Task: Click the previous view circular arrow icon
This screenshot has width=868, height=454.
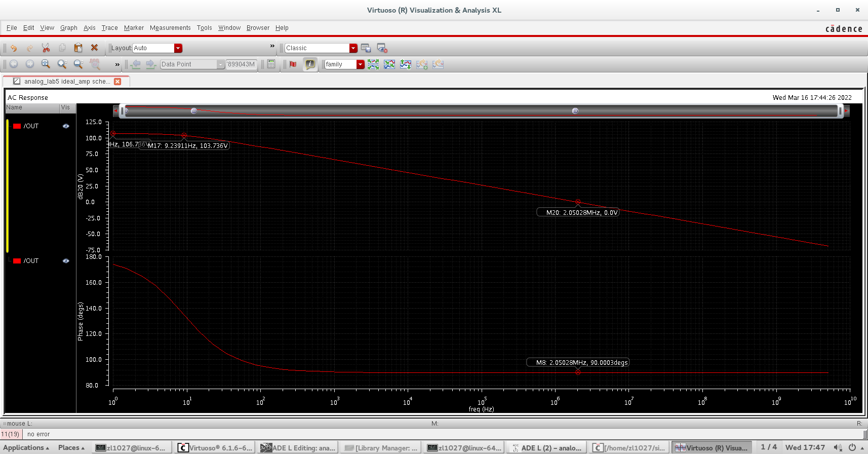Action: pyautogui.click(x=14, y=64)
